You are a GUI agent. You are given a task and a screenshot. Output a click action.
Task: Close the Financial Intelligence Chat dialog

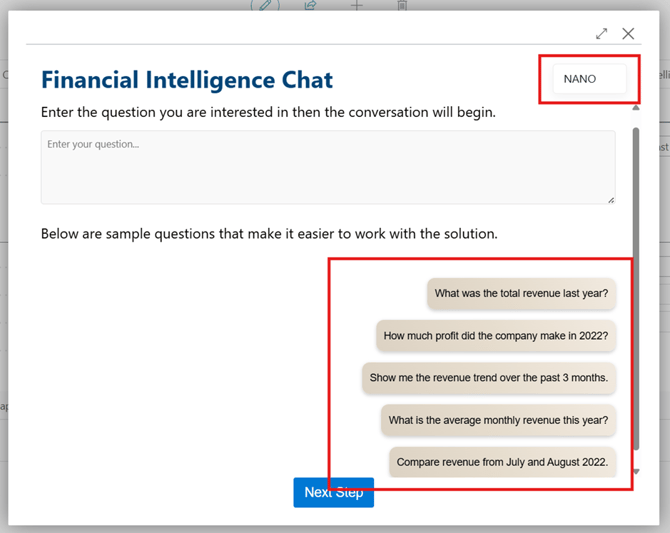click(628, 34)
